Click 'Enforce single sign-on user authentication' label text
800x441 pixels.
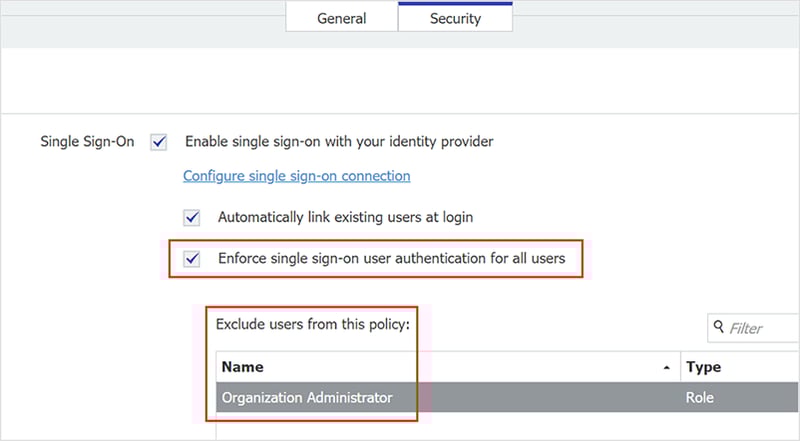coord(391,259)
